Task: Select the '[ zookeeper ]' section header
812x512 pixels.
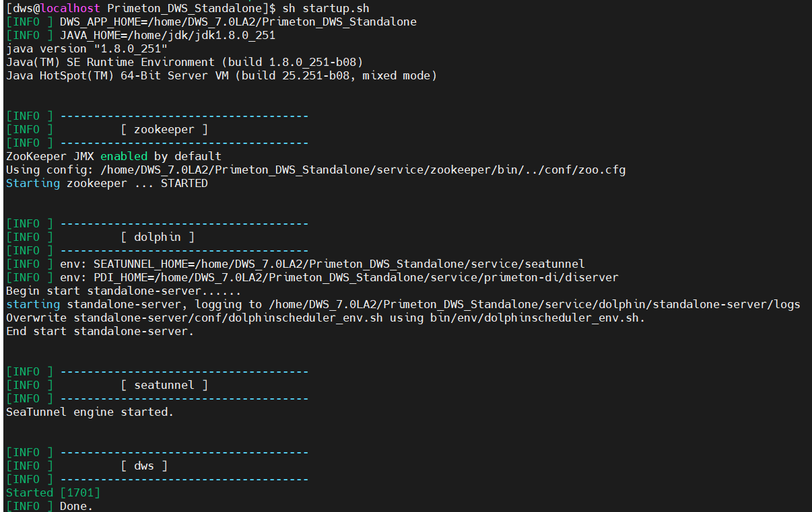Action: point(164,129)
